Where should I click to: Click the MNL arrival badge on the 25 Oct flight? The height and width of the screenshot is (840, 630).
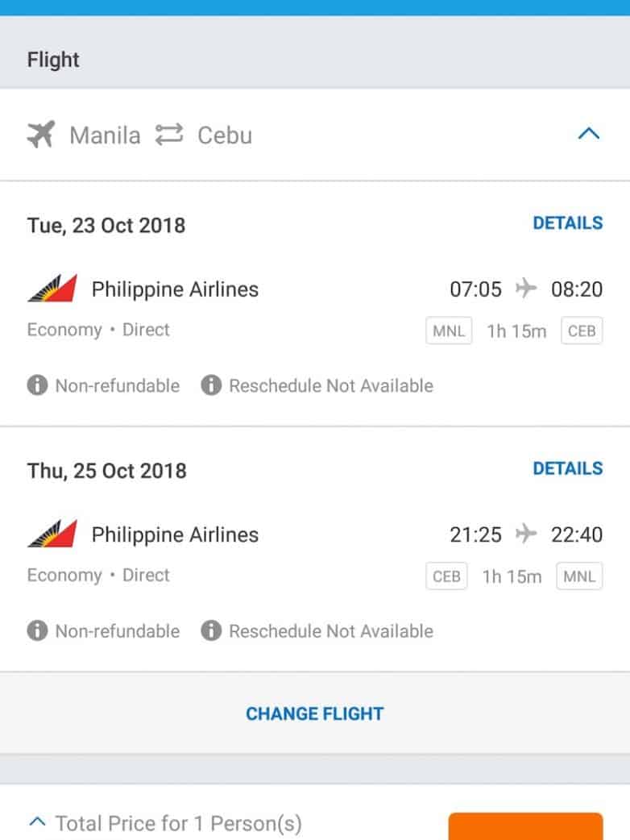[x=579, y=576]
